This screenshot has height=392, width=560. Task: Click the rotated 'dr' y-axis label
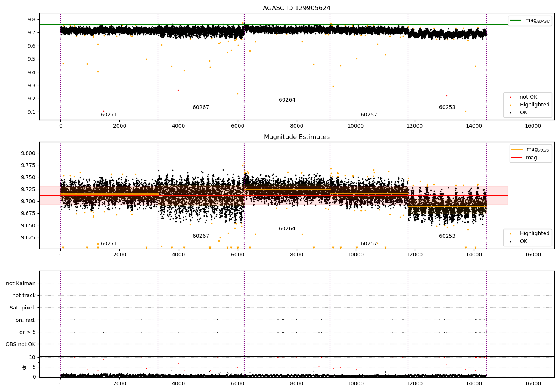pos(24,367)
